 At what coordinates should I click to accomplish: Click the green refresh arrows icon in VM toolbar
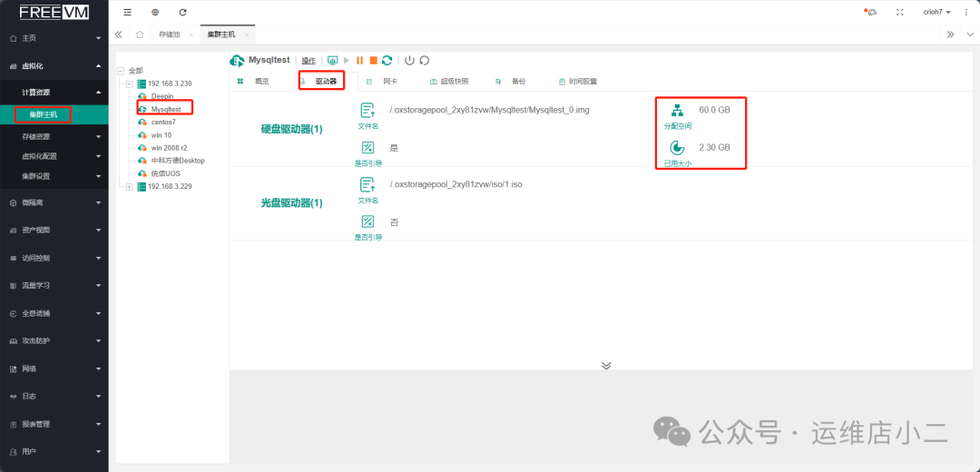pyautogui.click(x=387, y=61)
